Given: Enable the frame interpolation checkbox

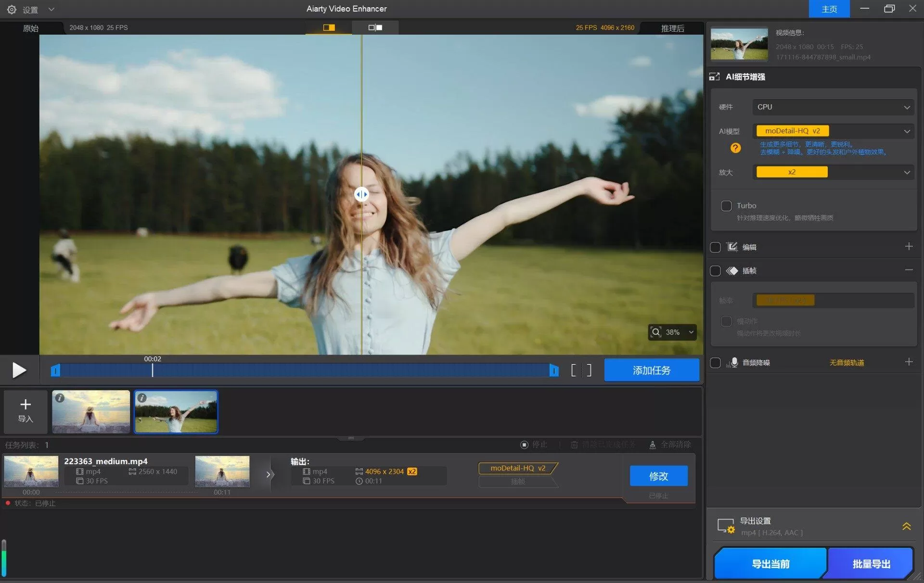Looking at the screenshot, I should pyautogui.click(x=716, y=271).
